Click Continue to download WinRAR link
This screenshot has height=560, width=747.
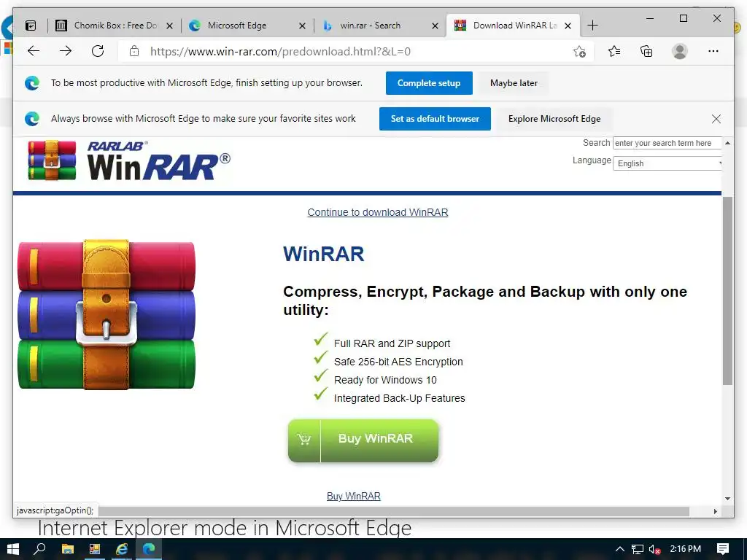click(x=378, y=212)
